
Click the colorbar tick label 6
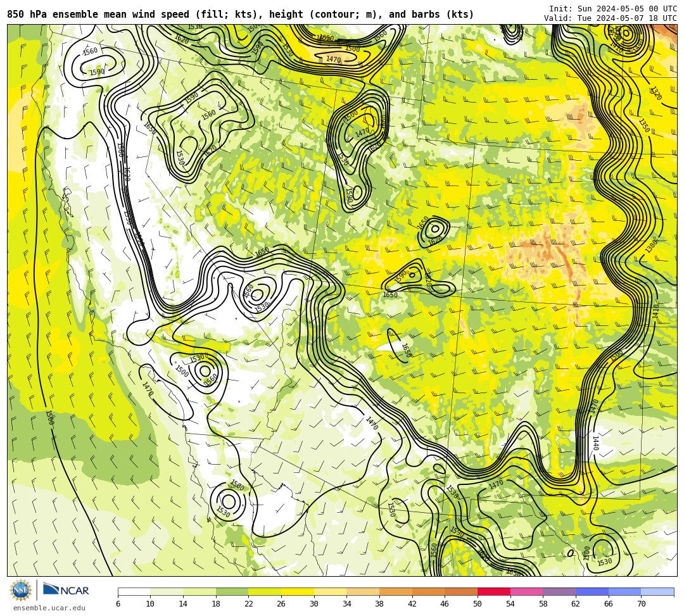pyautogui.click(x=118, y=604)
